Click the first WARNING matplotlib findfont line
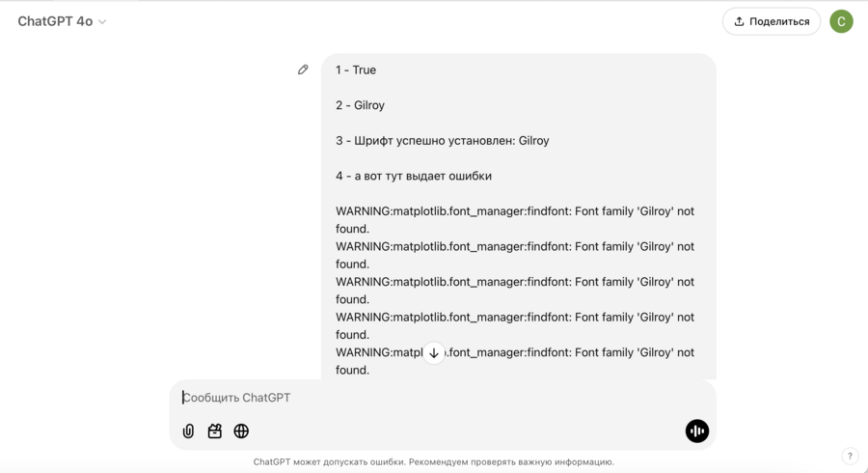 (514, 211)
